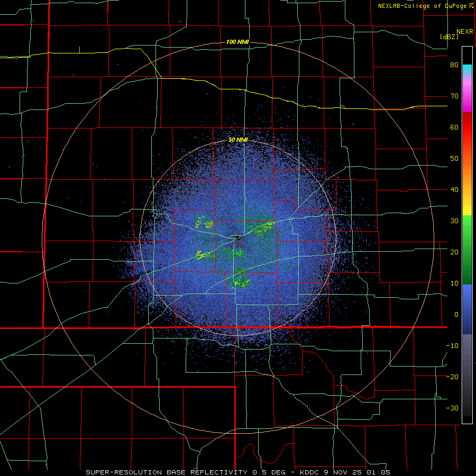Click the 60 value on dBZ scale
Screen dimensions: 476x476
(x=454, y=127)
